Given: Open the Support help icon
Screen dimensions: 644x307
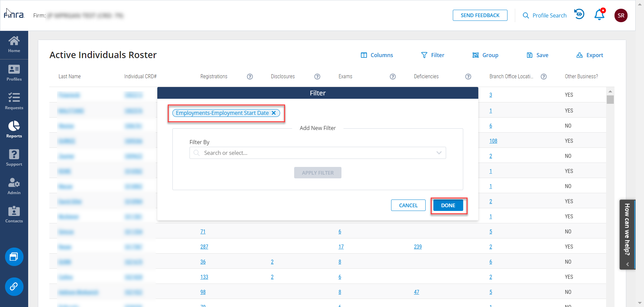Looking at the screenshot, I should pos(14,158).
